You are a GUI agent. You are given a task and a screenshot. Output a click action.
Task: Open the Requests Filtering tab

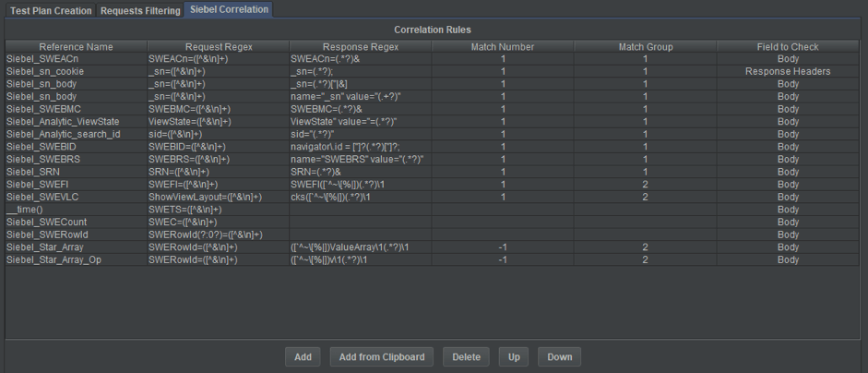coord(140,10)
